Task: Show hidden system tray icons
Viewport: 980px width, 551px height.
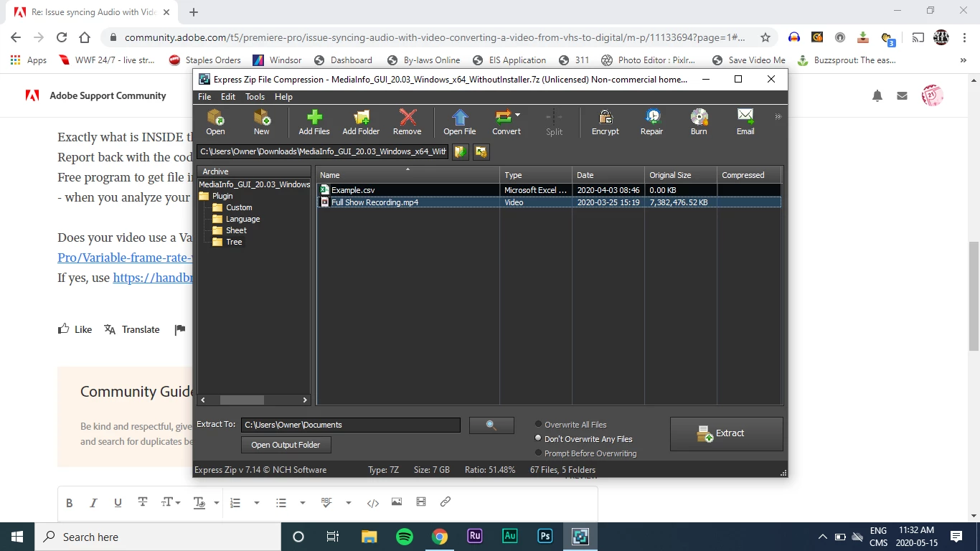Action: [x=822, y=537]
